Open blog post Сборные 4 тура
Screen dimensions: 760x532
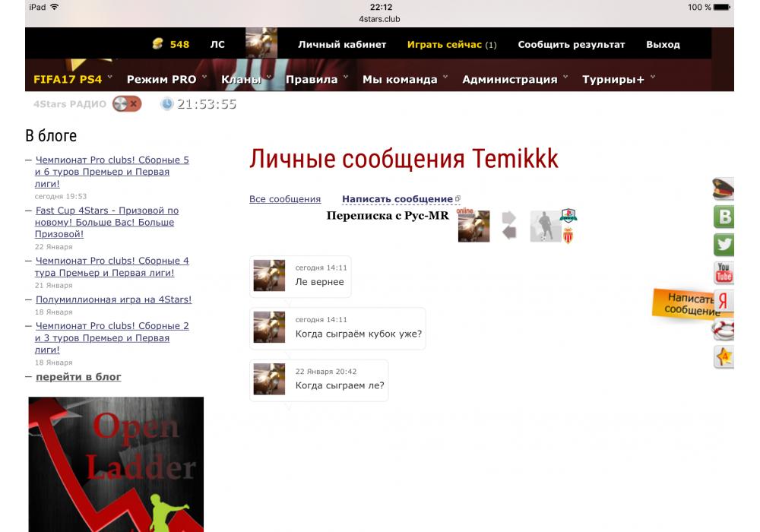112,267
